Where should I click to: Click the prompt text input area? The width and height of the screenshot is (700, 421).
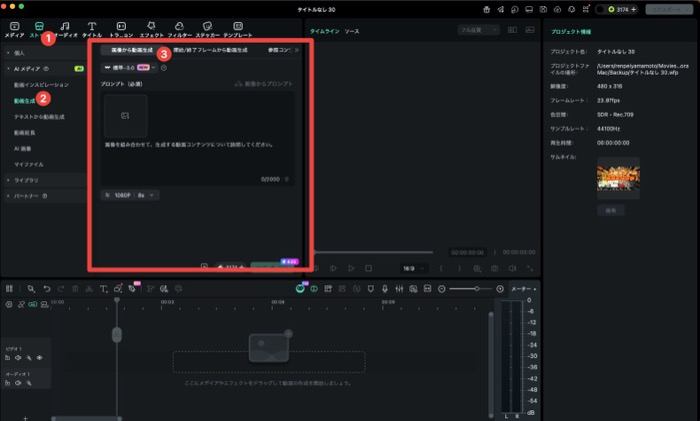click(x=197, y=138)
